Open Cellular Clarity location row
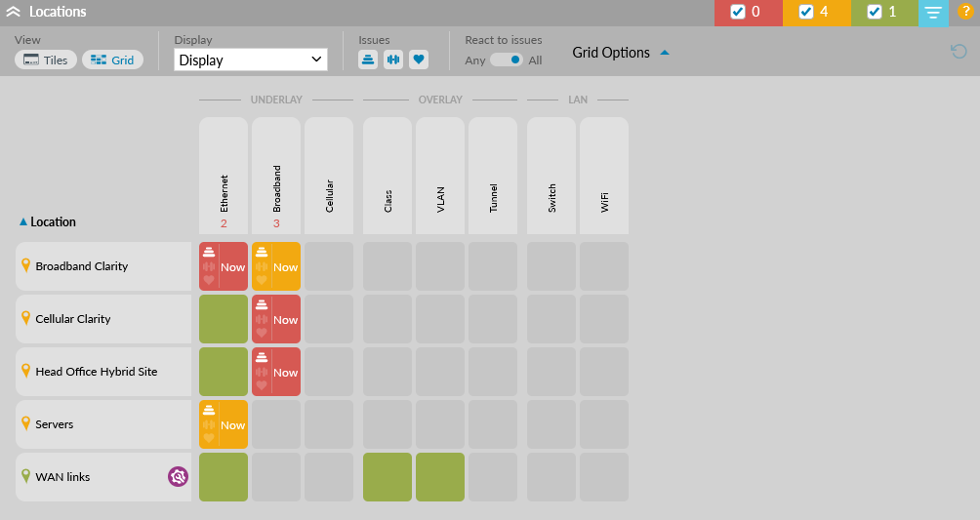 pyautogui.click(x=103, y=319)
